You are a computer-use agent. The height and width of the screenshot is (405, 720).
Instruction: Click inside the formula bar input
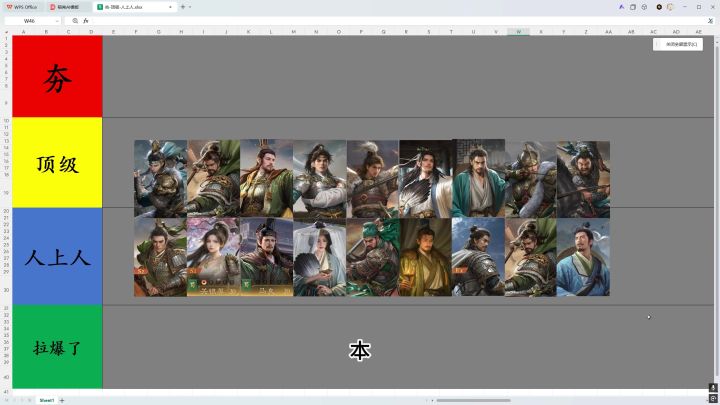(x=399, y=21)
